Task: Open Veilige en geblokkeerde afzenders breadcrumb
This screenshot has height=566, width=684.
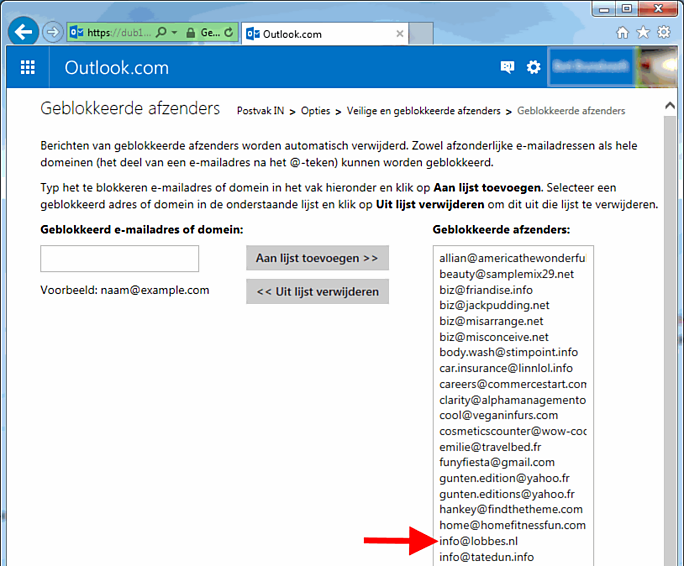Action: (424, 111)
